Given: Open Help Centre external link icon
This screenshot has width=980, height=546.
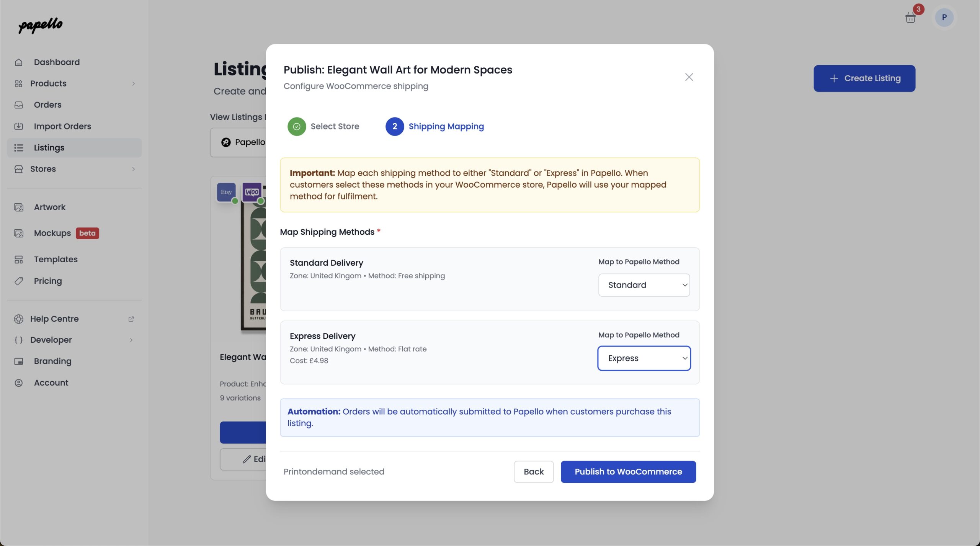Looking at the screenshot, I should tap(131, 319).
